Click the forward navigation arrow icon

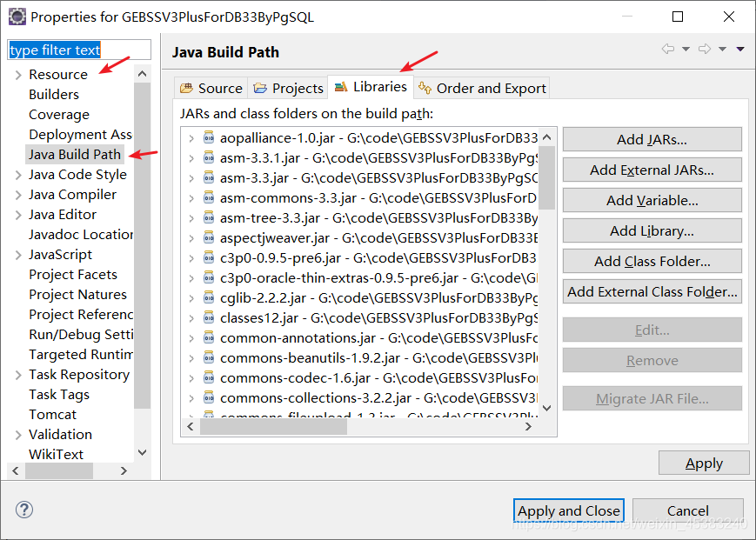(x=705, y=49)
